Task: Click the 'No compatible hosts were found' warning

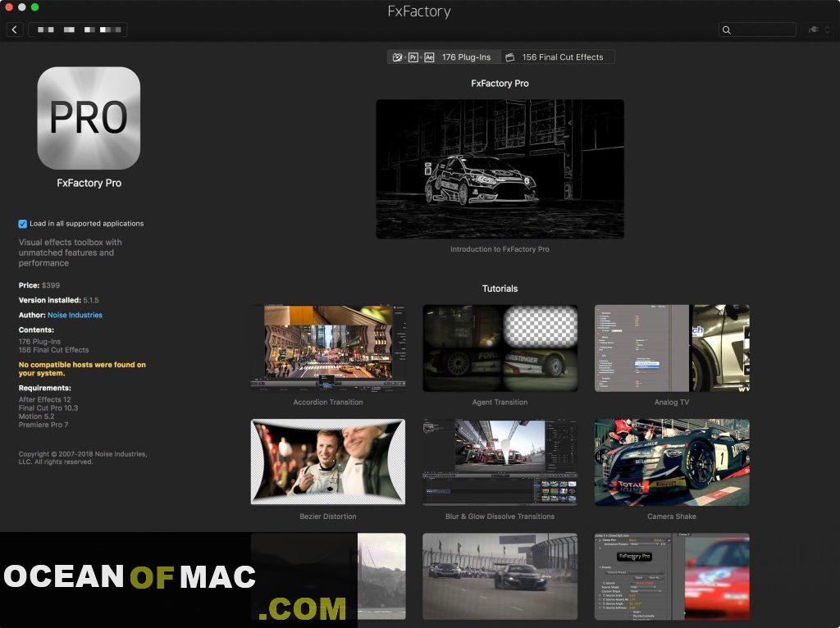Action: point(82,370)
